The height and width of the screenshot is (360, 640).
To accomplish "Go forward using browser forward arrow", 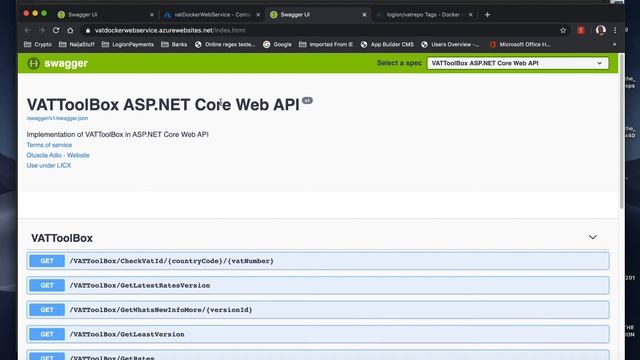I will coord(42,30).
